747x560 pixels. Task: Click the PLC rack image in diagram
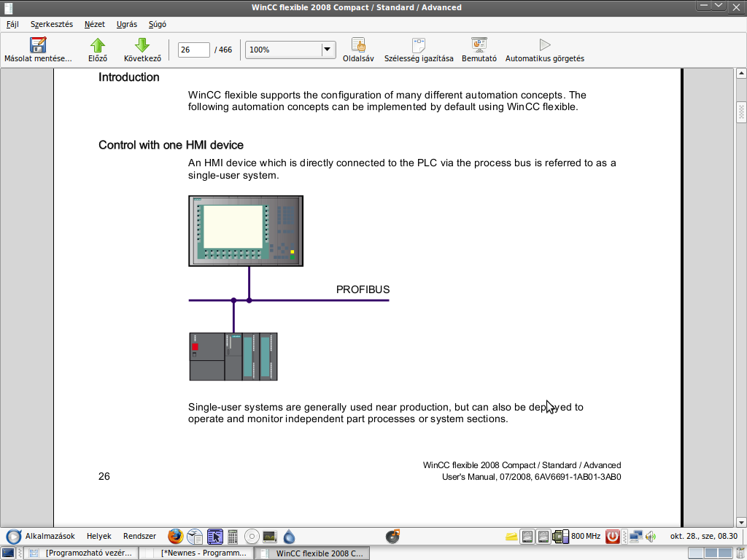tap(233, 357)
